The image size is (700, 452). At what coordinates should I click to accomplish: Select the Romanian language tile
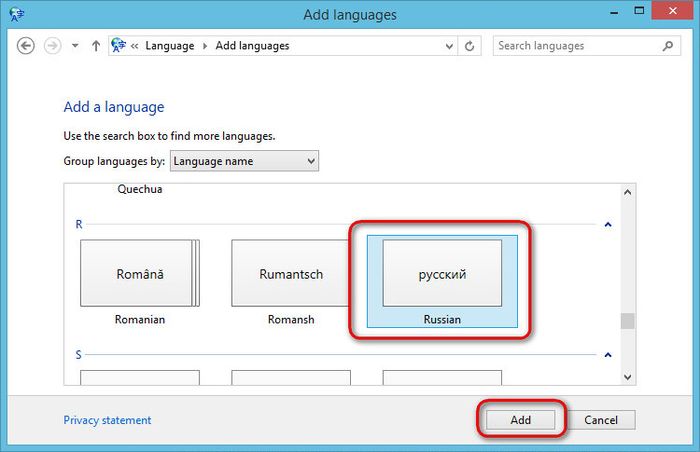[140, 273]
